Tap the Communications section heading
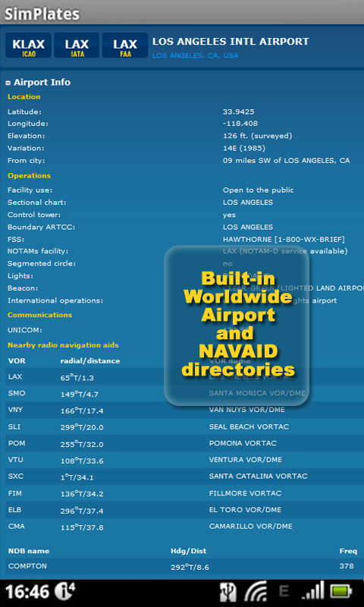Image resolution: width=364 pixels, height=607 pixels. pos(40,315)
